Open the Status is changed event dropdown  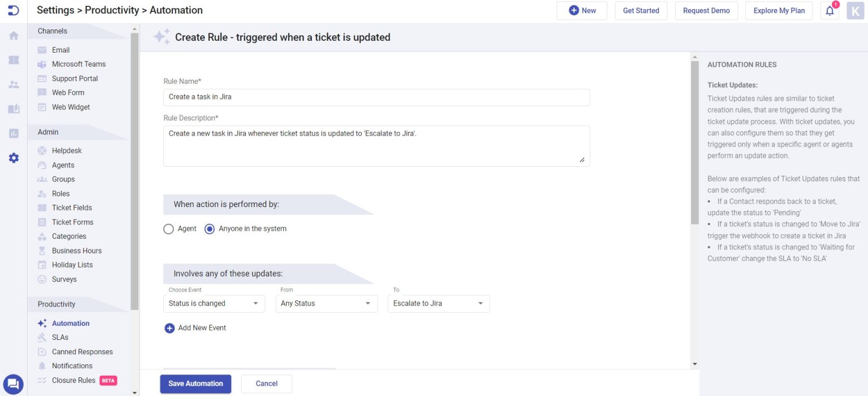coord(214,303)
